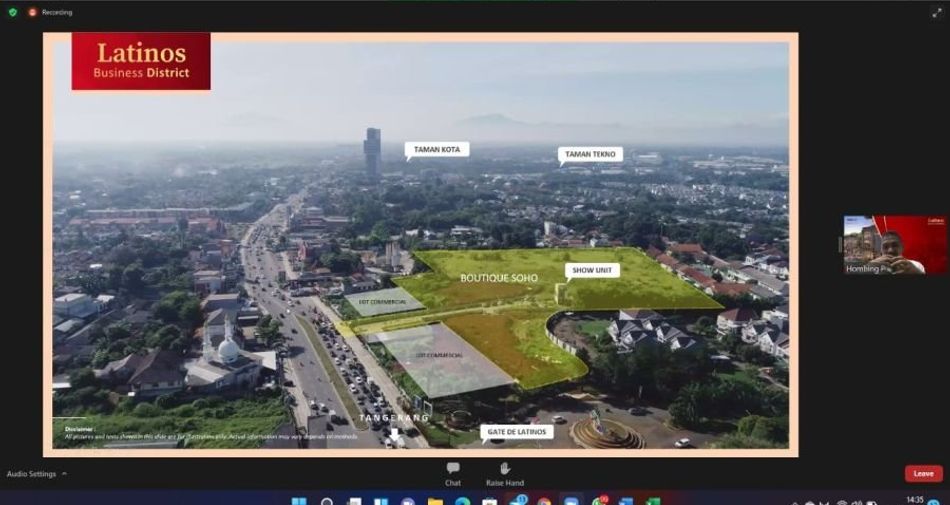Image resolution: width=950 pixels, height=505 pixels.
Task: Click the "BOUTIQUE SOHO" text on the slide
Action: click(x=499, y=278)
